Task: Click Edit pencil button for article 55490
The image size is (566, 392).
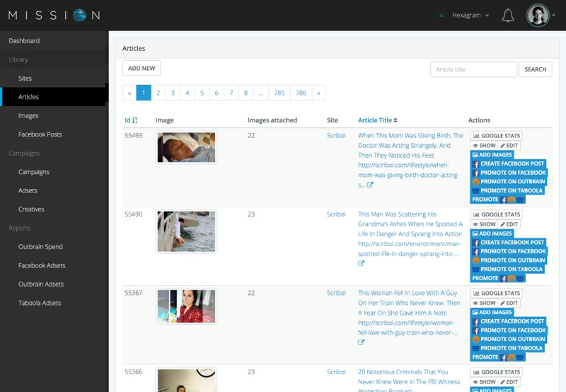Action: [509, 224]
